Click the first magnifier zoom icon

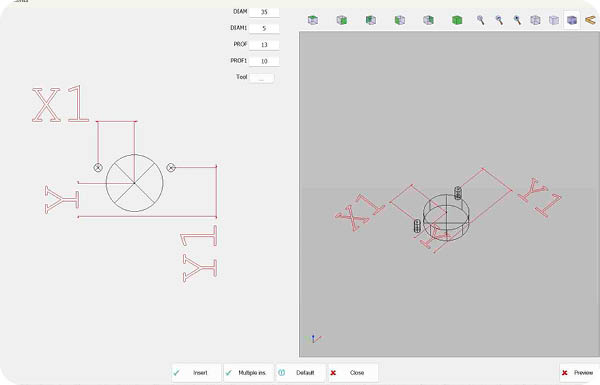coord(481,20)
